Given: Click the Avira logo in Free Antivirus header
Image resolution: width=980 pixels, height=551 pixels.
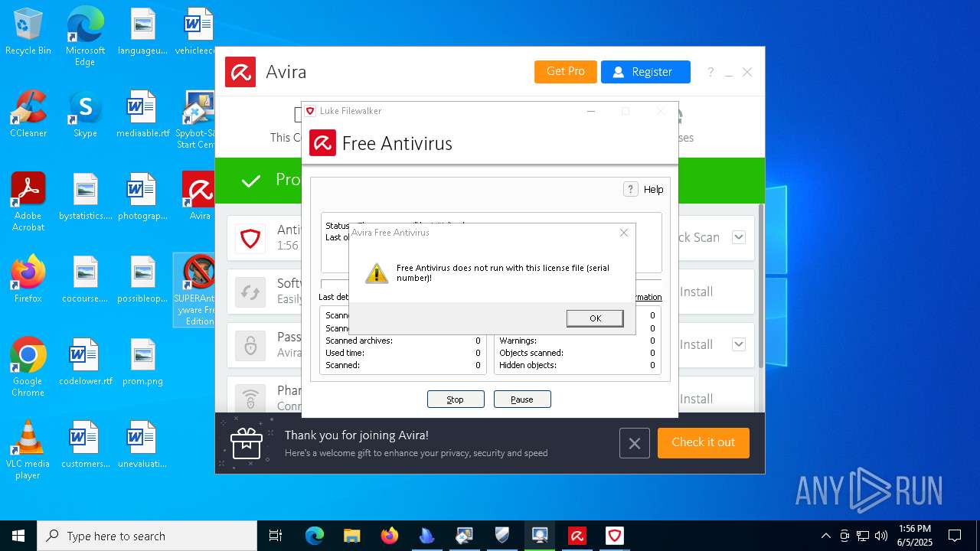Looking at the screenshot, I should tap(322, 143).
